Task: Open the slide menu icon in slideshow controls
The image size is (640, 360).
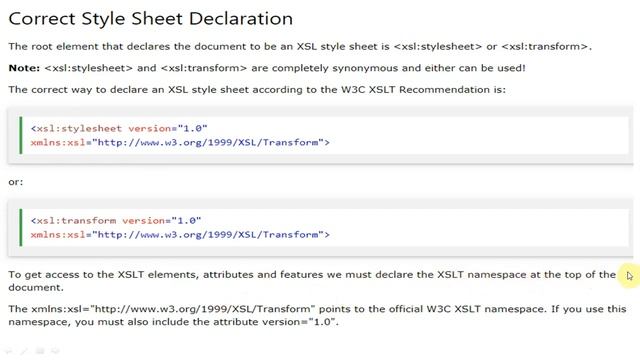Action: point(40,351)
